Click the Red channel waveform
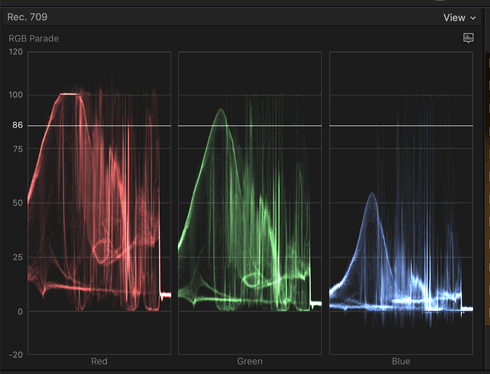Image resolution: width=490 pixels, height=374 pixels. (99, 203)
